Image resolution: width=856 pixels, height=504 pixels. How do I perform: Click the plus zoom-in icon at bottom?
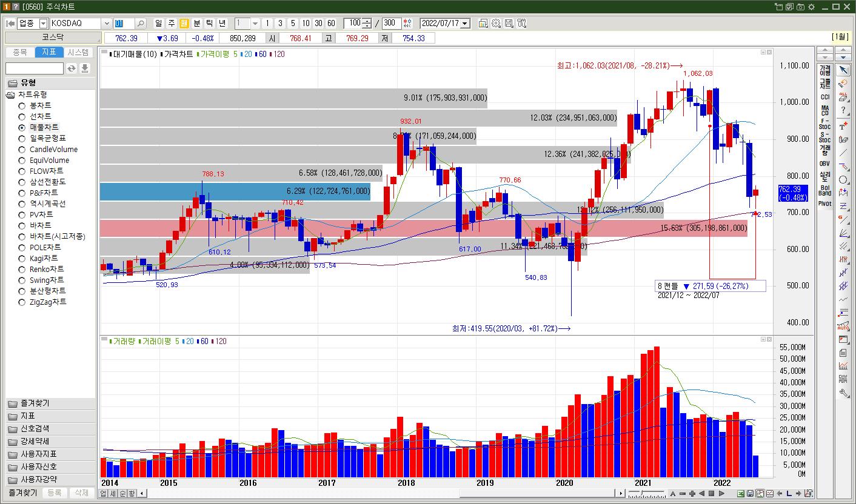click(x=692, y=494)
